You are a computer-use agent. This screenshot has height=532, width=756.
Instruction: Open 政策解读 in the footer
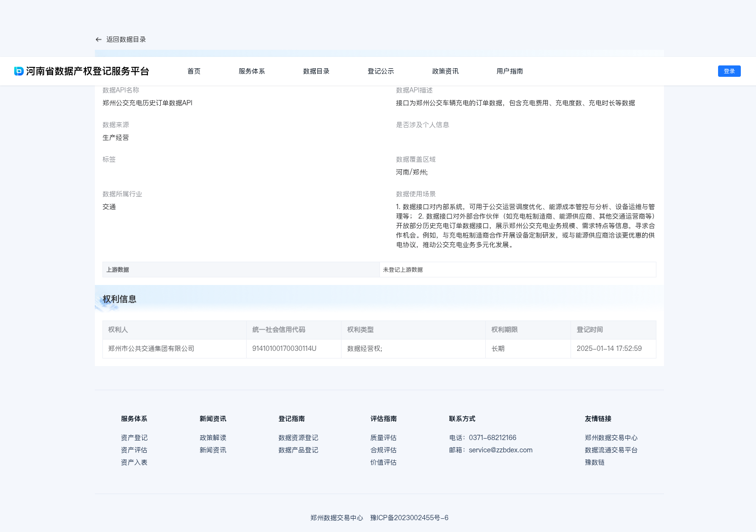213,438
